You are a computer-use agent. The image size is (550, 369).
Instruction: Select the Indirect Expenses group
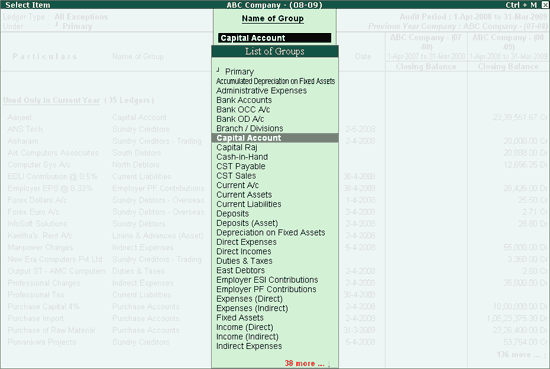249,346
